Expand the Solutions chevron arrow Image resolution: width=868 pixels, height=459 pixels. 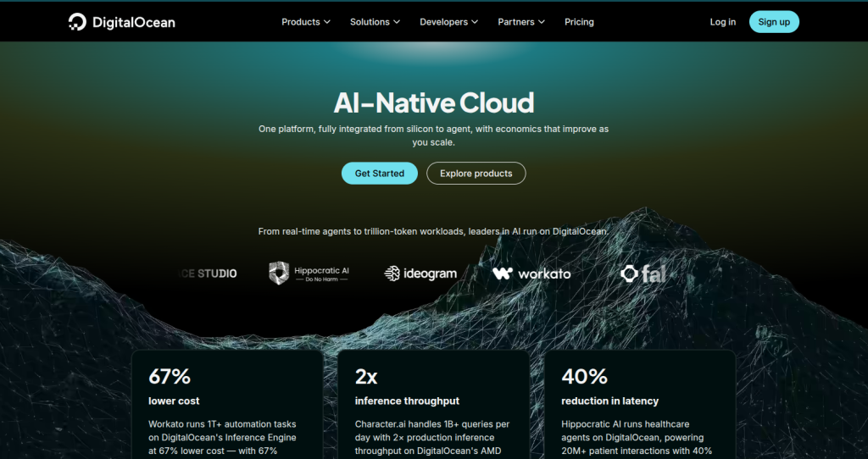tap(397, 22)
